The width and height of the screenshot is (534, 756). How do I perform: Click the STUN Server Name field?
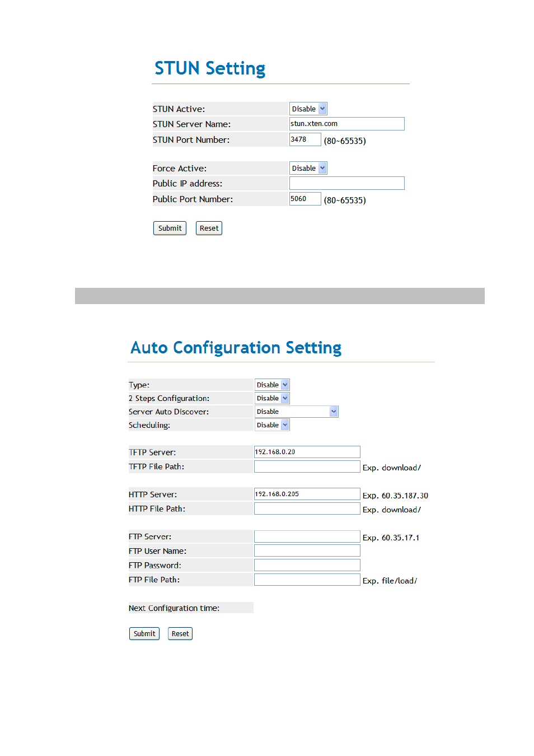tap(346, 124)
